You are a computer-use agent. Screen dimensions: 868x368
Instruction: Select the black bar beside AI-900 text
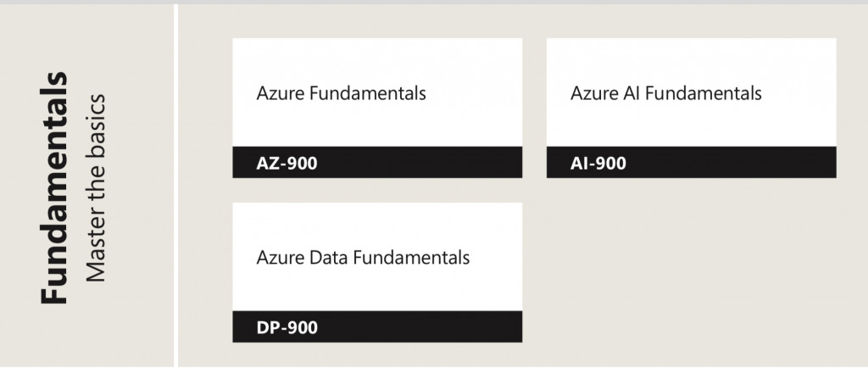click(x=737, y=163)
